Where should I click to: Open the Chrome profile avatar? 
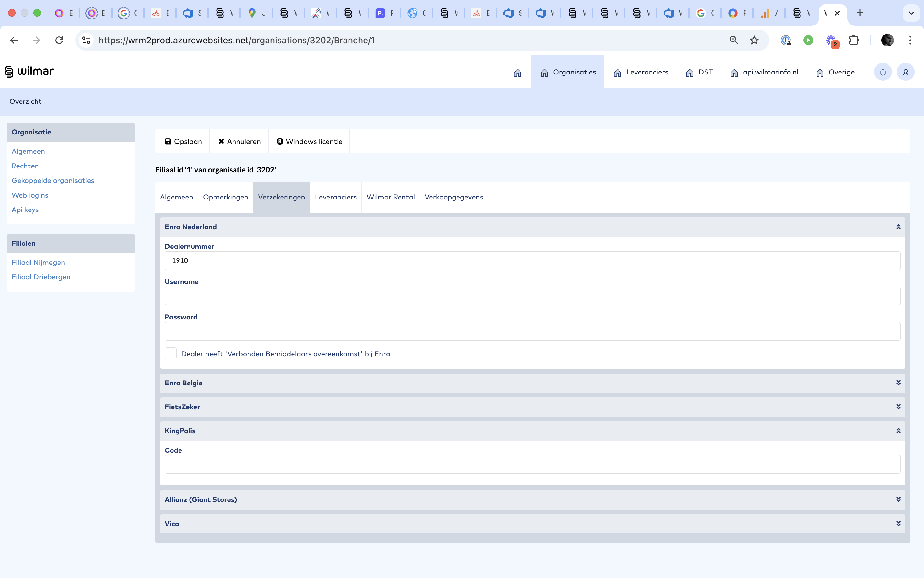click(x=887, y=40)
